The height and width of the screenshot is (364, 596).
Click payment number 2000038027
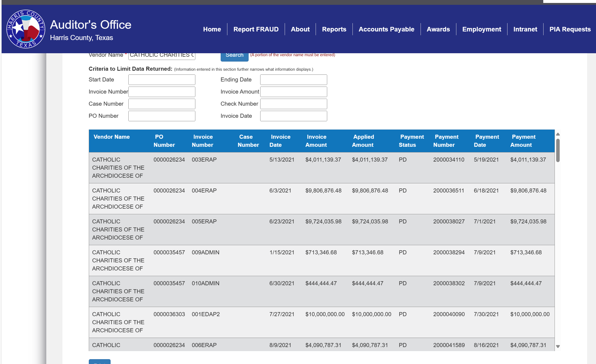(449, 222)
